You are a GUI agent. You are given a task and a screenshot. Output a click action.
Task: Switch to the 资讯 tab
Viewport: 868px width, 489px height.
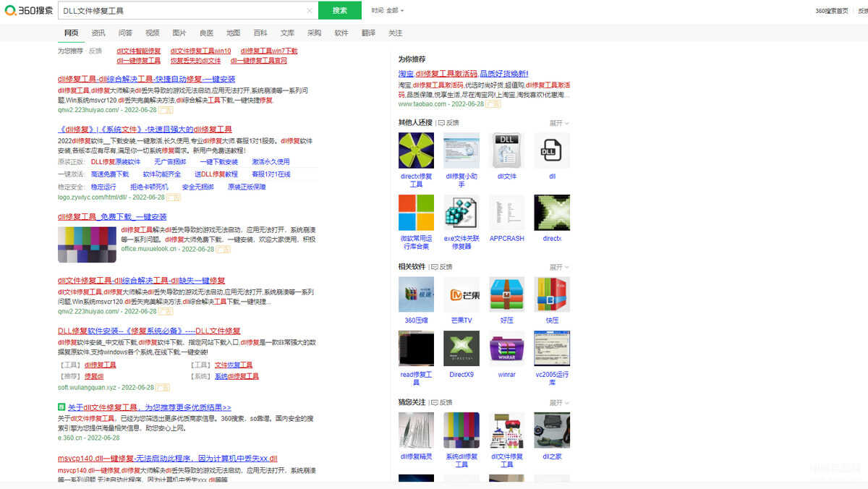[x=98, y=33]
